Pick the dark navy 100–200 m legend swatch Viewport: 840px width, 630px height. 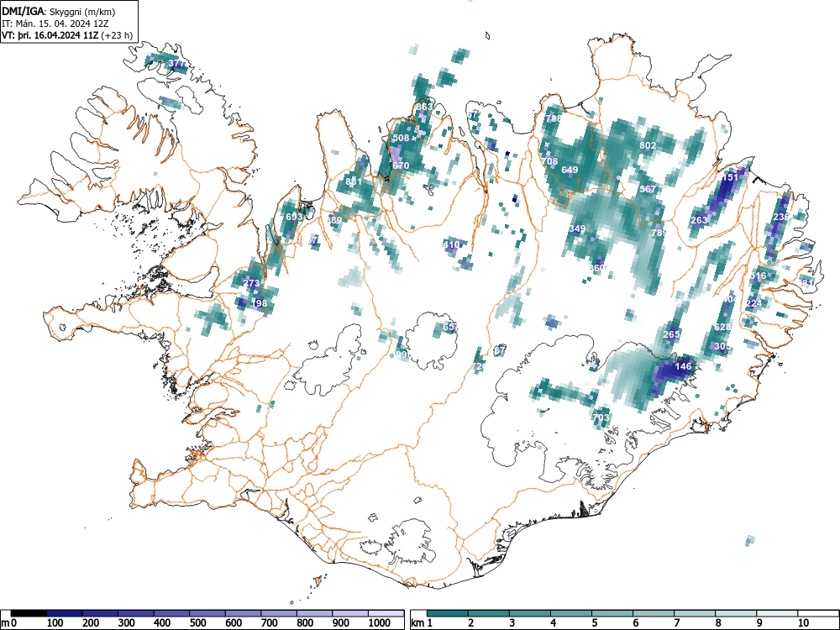click(65, 613)
